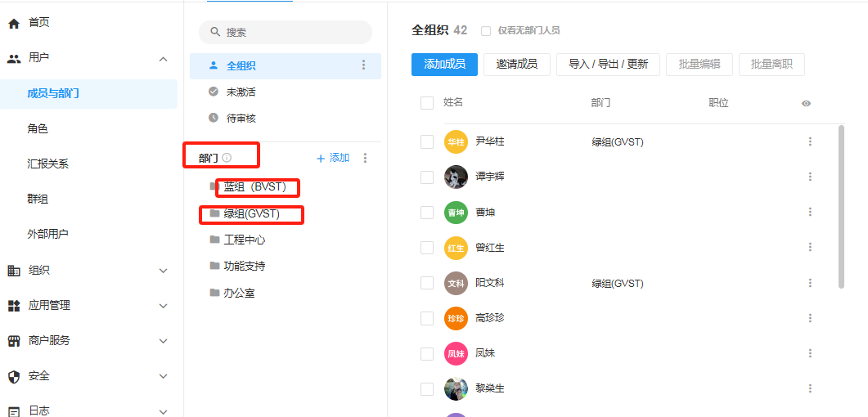This screenshot has width=868, height=417.
Task: Open more options for 全组织
Action: click(x=364, y=65)
